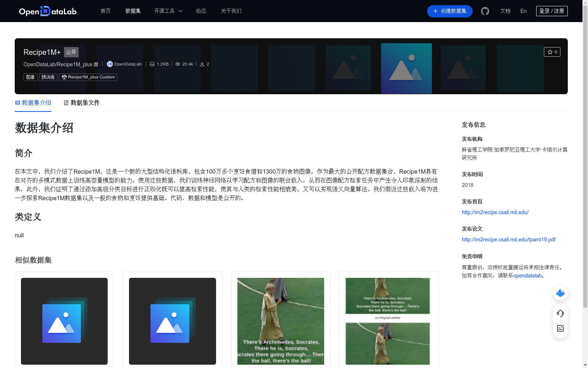Click the storage size icon showing 1.2KB
Image resolution: width=588 pixels, height=368 pixels.
(152, 64)
